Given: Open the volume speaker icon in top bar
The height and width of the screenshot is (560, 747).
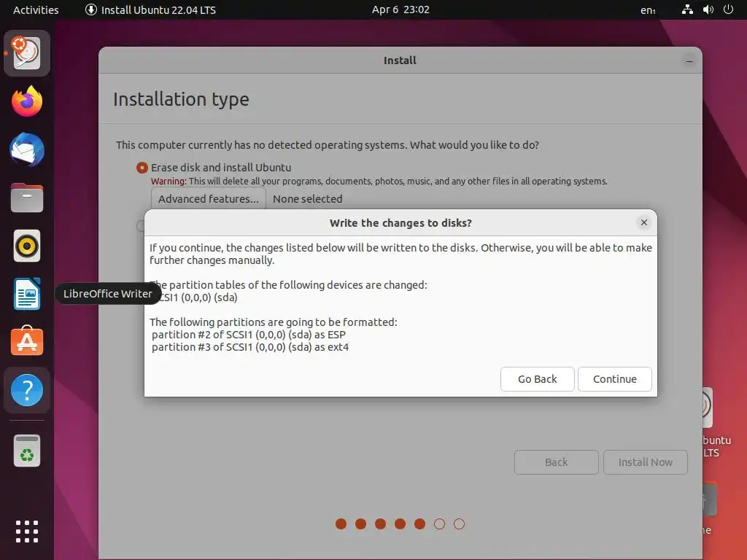Looking at the screenshot, I should pyautogui.click(x=708, y=9).
